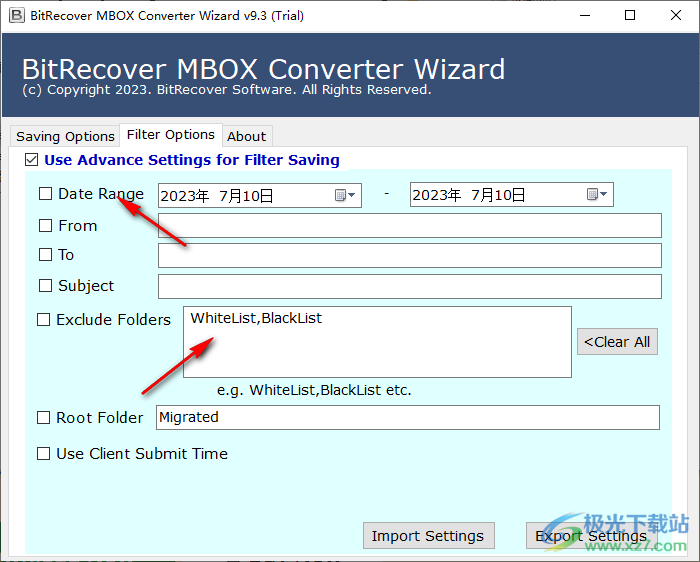Viewport: 700px width, 562px height.
Task: Maximize the MBOX Converter Wizard window
Action: click(x=630, y=16)
